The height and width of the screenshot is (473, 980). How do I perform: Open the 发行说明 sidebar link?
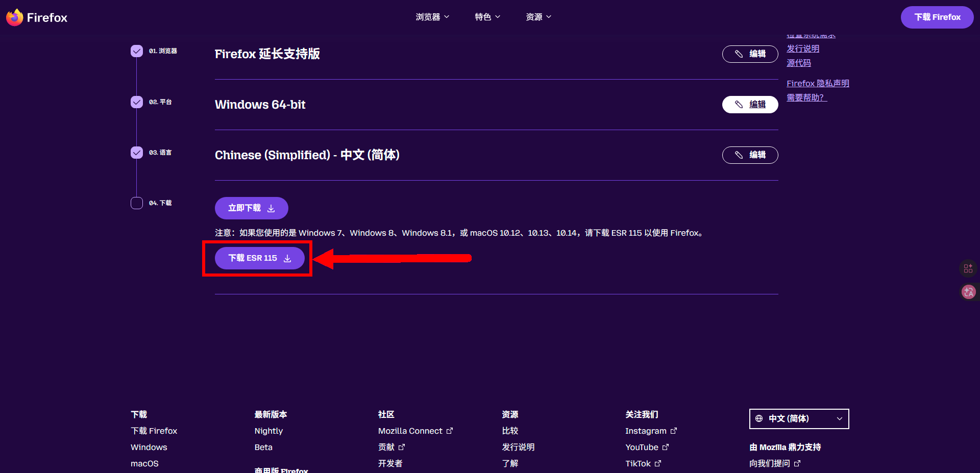click(802, 48)
